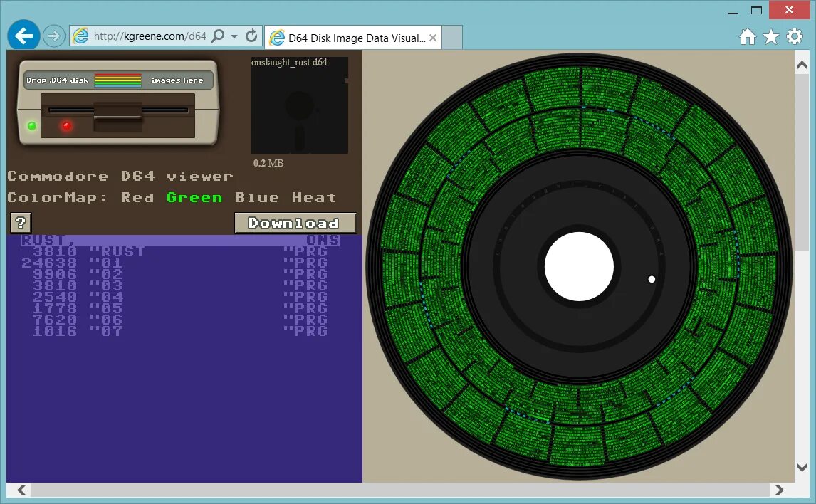The image size is (816, 504).
Task: Click the Home icon
Action: click(748, 36)
